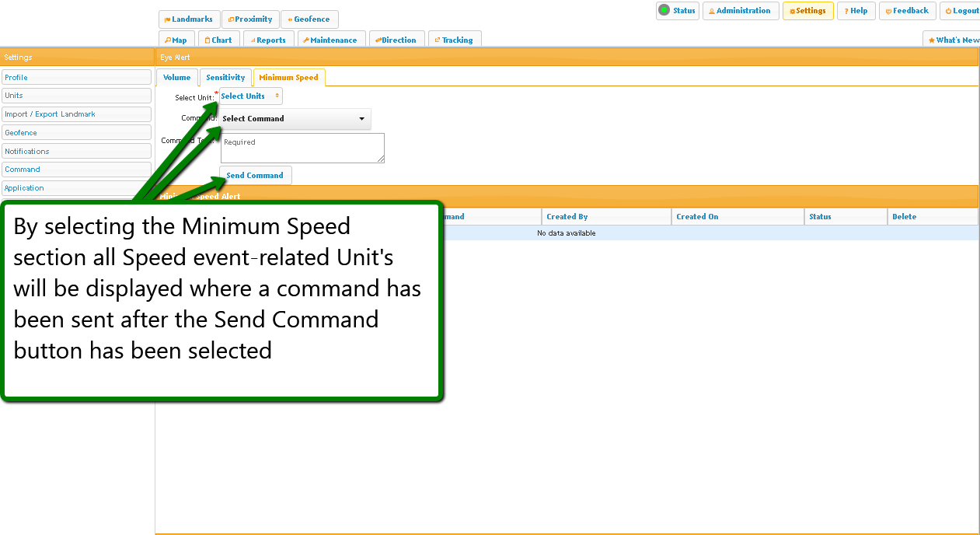The height and width of the screenshot is (535, 980).
Task: Select Notifications in the Settings sidebar
Action: pos(76,152)
